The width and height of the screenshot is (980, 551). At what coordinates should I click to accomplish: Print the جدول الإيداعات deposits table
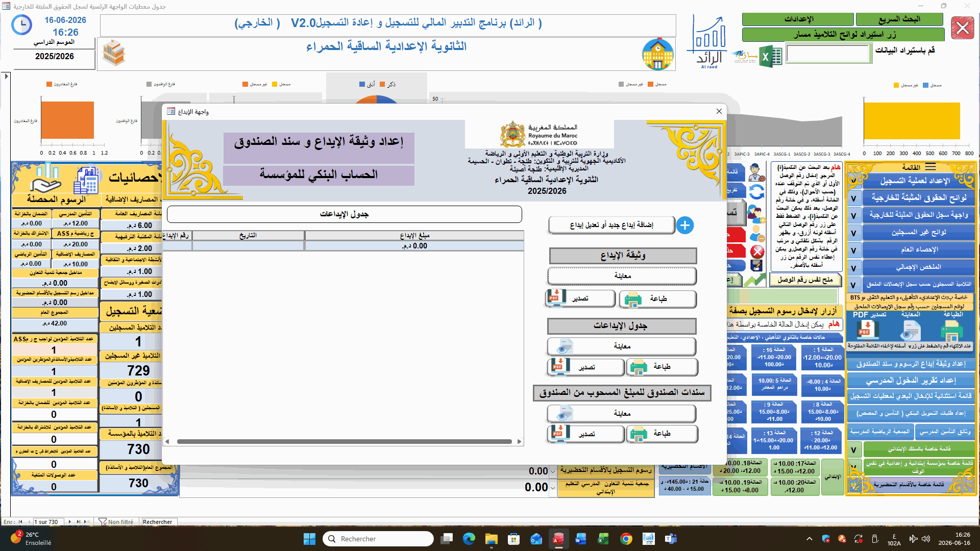[x=662, y=367]
